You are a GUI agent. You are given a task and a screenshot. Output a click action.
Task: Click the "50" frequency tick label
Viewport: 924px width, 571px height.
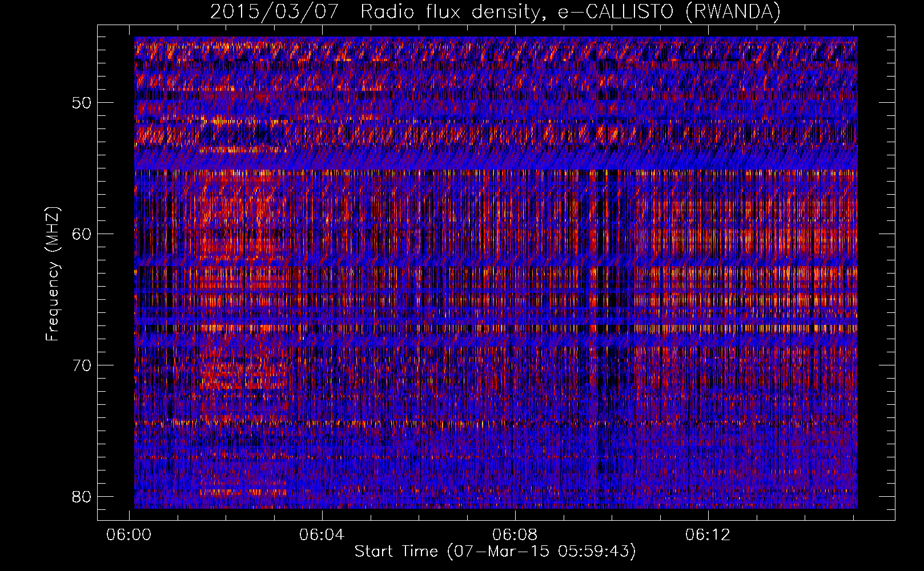[82, 103]
